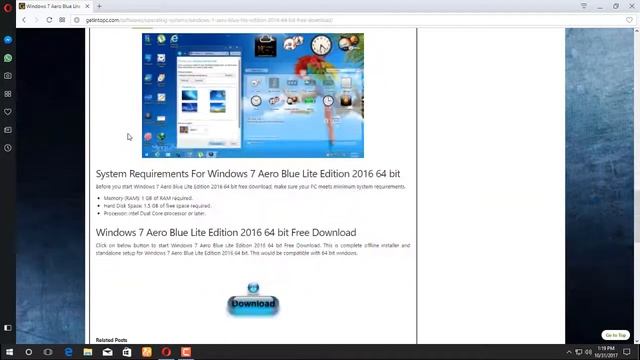
Task: Add page to bookmarks heart icon
Action: click(x=629, y=20)
